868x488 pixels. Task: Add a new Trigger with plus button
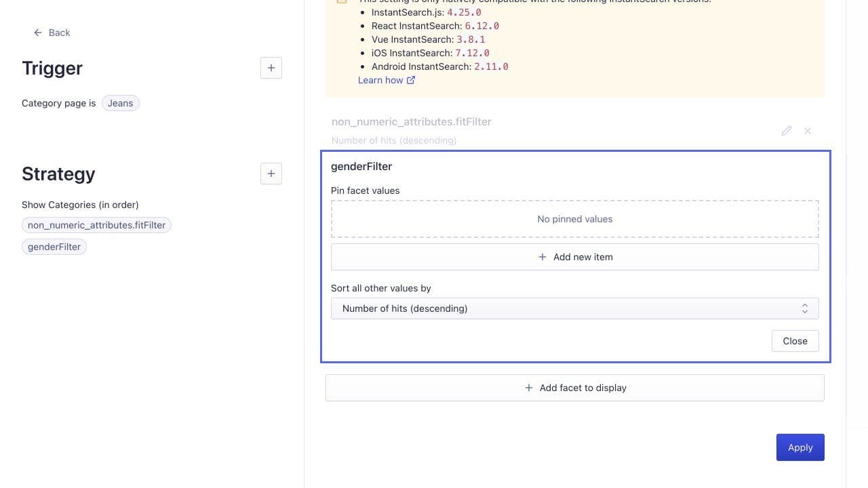pos(271,68)
